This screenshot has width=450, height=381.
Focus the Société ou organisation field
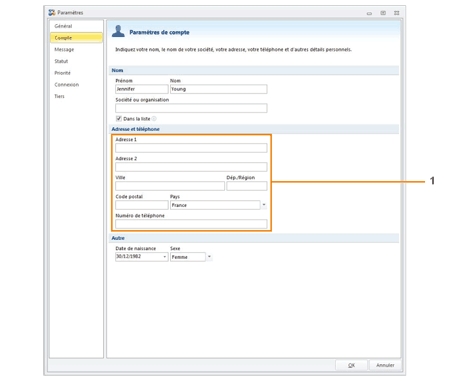[191, 108]
